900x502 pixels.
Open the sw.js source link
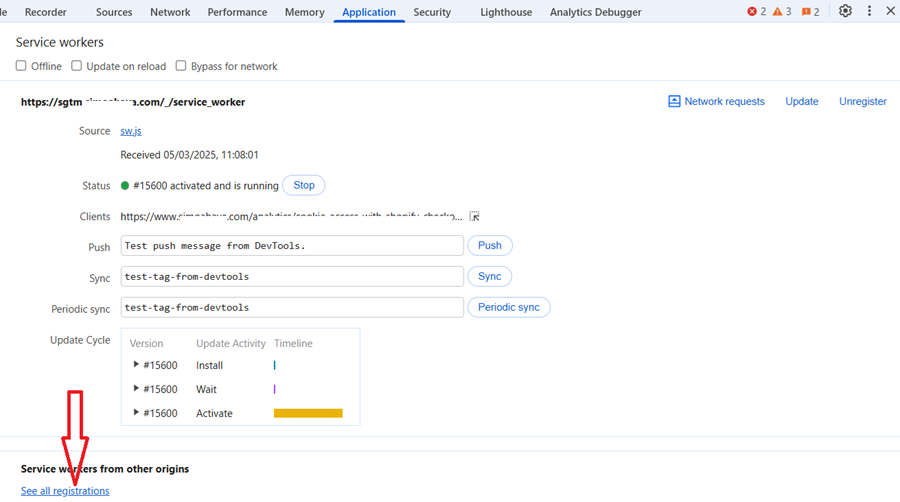click(x=130, y=131)
